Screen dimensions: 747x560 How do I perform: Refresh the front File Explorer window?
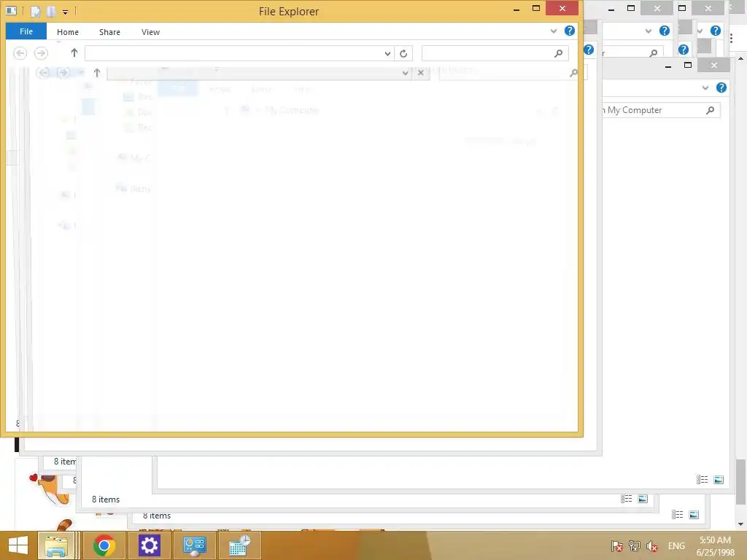403,53
